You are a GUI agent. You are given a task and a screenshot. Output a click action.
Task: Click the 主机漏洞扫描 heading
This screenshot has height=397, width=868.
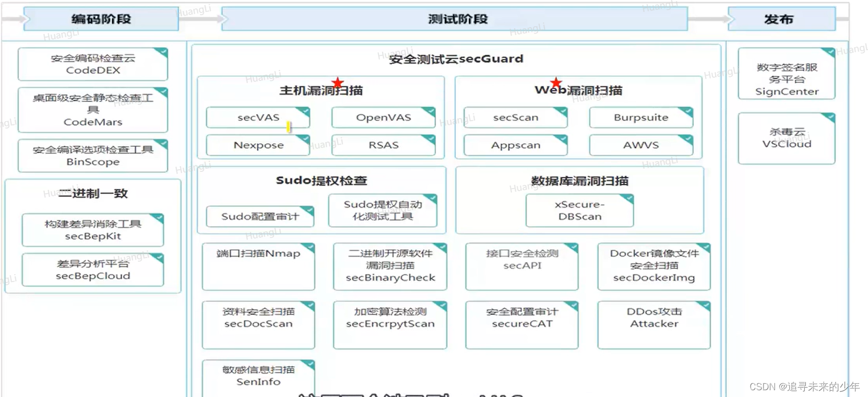321,90
